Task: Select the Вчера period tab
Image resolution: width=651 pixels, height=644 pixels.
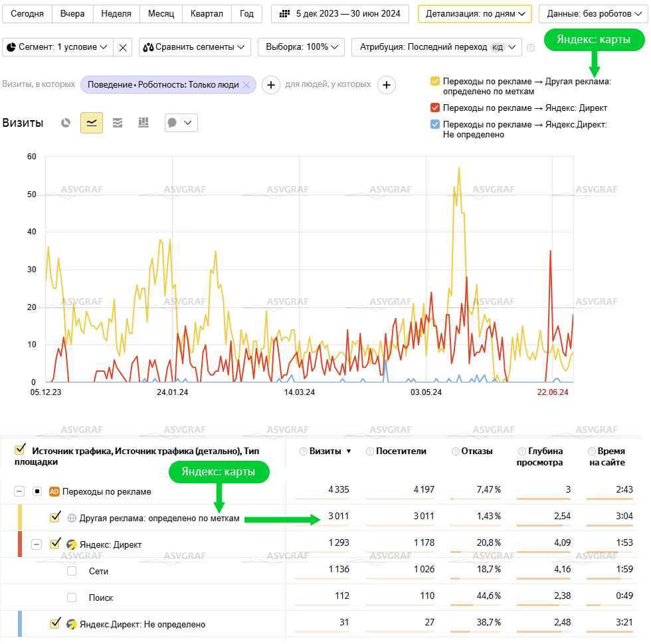Action: click(72, 14)
